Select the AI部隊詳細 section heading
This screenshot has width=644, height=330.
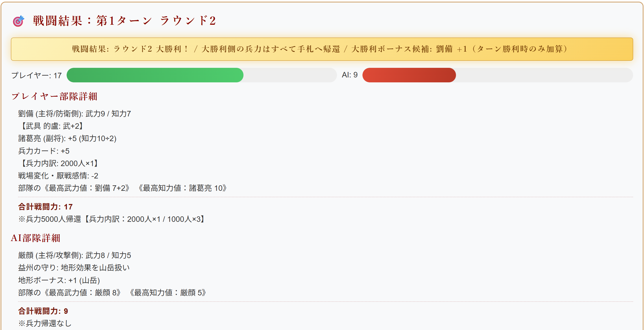pyautogui.click(x=36, y=238)
